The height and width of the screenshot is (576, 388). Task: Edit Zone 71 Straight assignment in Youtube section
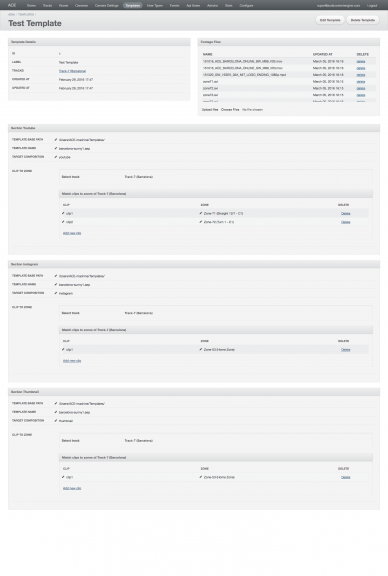click(201, 213)
